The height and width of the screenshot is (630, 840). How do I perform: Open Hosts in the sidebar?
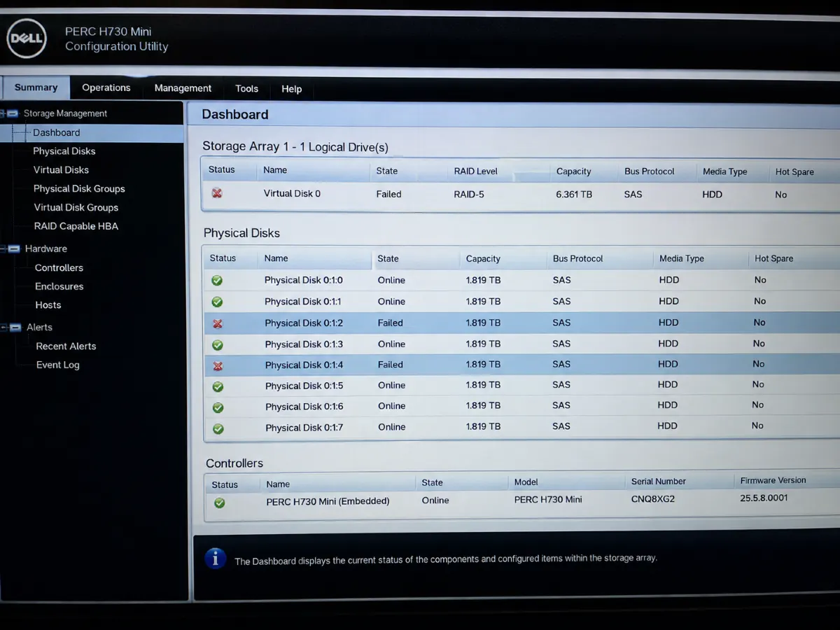click(x=48, y=305)
